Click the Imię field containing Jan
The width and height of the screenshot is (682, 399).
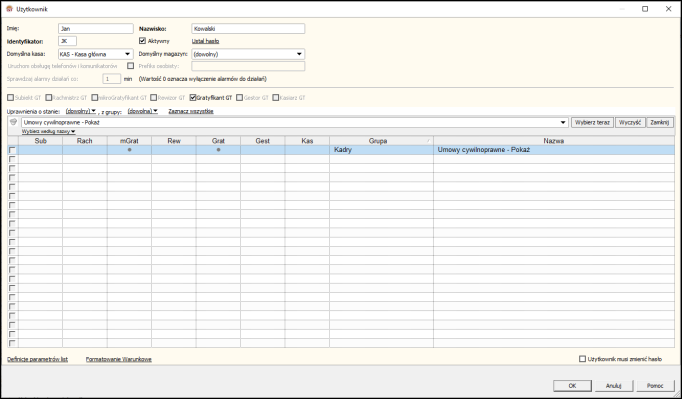(x=96, y=28)
